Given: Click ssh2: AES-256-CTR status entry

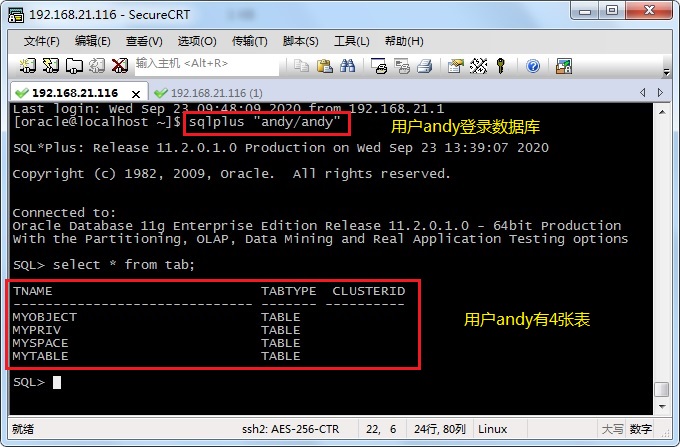Looking at the screenshot, I should pos(291,429).
